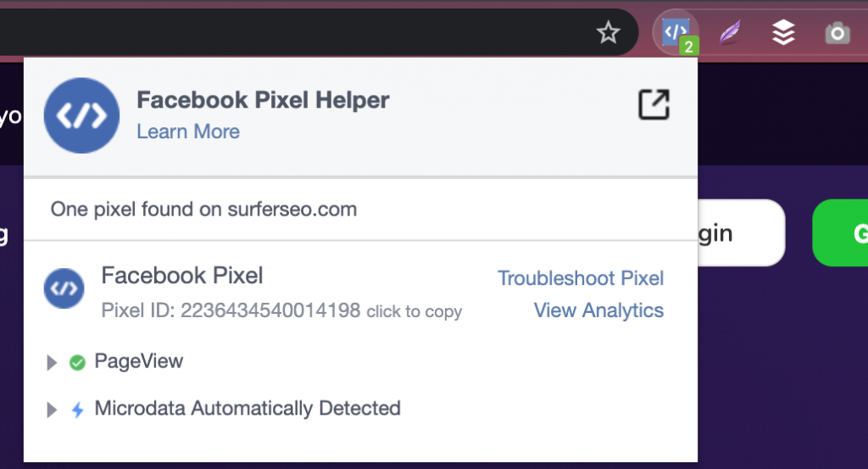The height and width of the screenshot is (469, 868).
Task: Open the Troubleshoot Pixel link
Action: pyautogui.click(x=581, y=278)
